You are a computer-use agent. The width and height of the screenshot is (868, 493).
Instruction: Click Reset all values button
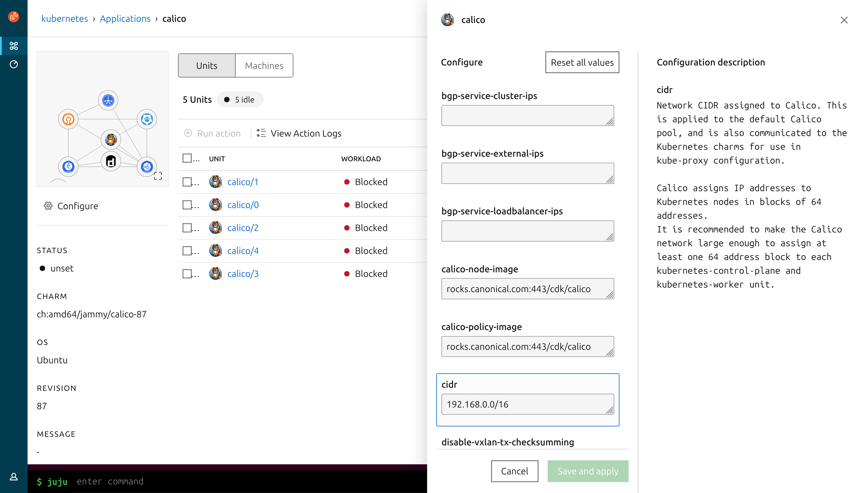582,62
